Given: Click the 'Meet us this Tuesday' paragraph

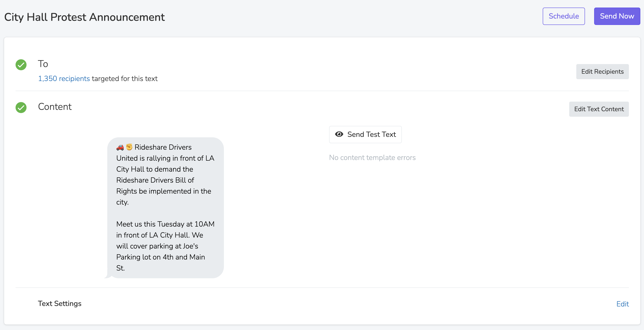Looking at the screenshot, I should pyautogui.click(x=165, y=246).
